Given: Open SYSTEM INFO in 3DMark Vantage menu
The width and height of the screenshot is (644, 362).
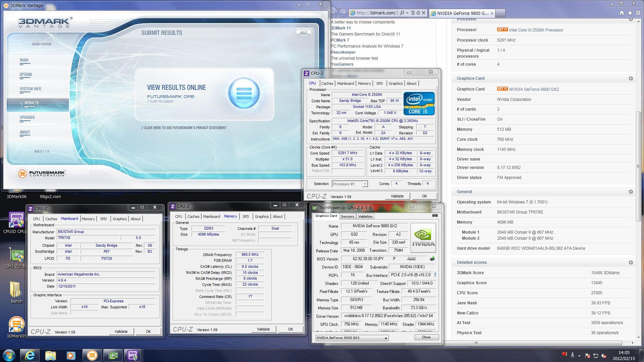Looking at the screenshot, I should [x=30, y=89].
